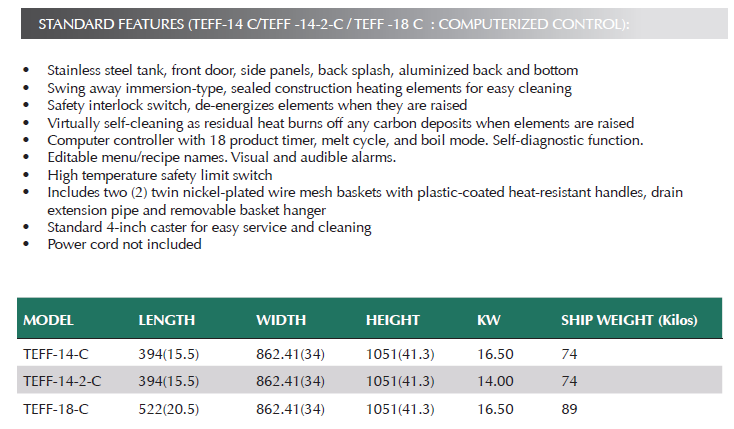Select the KW column header
The image size is (734, 429).
489,320
